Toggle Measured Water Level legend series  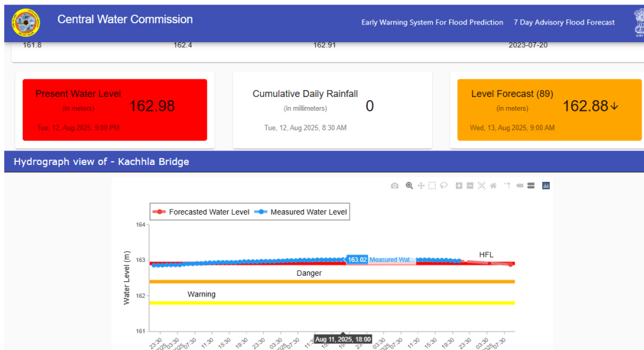301,212
